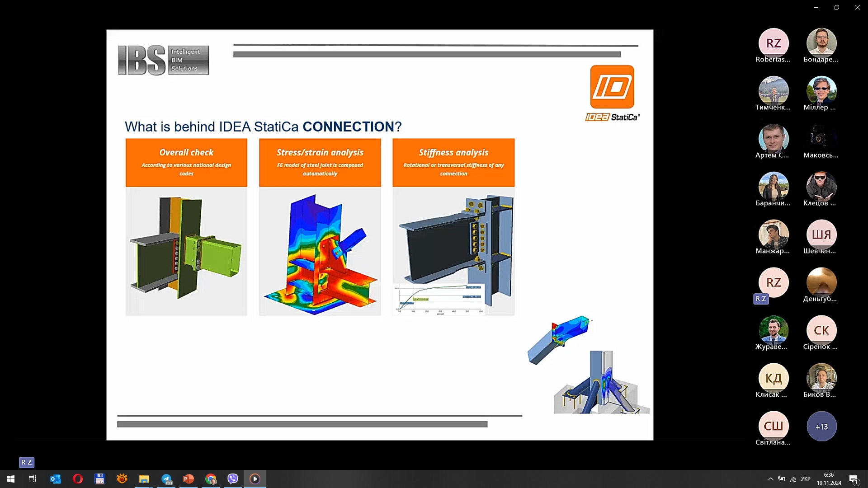
Task: Show hidden system tray icons
Action: point(770,479)
